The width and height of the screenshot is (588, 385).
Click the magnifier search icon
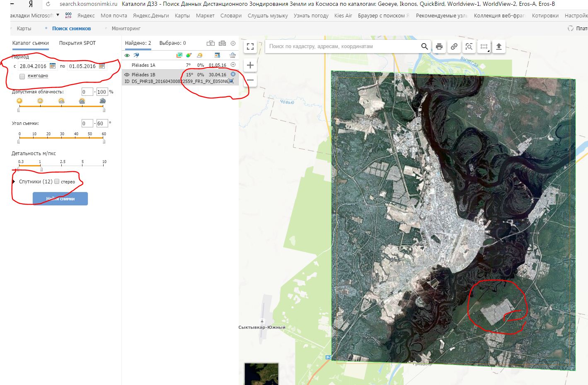424,46
